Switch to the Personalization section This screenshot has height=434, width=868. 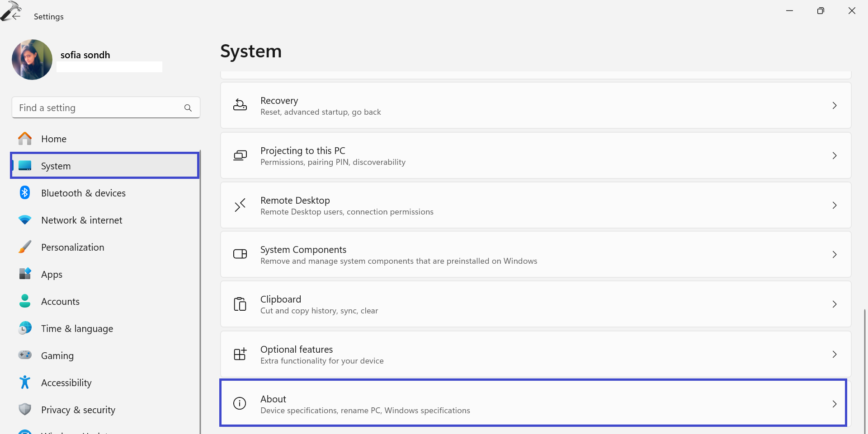point(72,247)
